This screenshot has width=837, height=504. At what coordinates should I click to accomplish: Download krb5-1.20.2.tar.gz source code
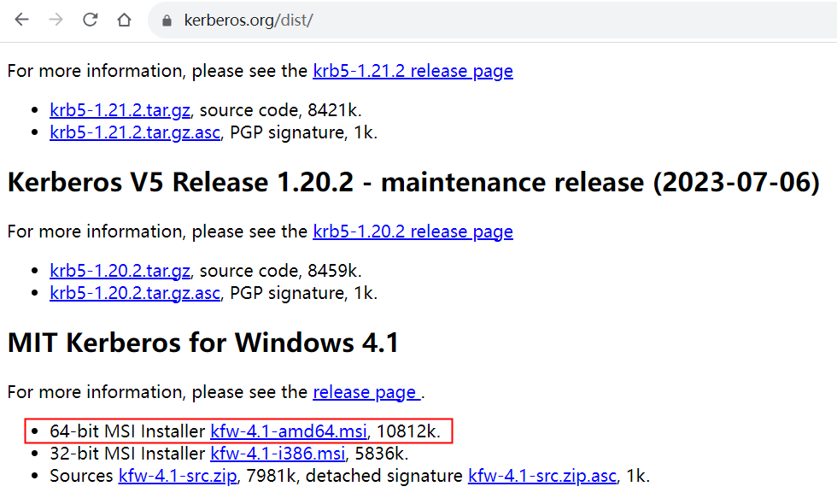pos(120,271)
